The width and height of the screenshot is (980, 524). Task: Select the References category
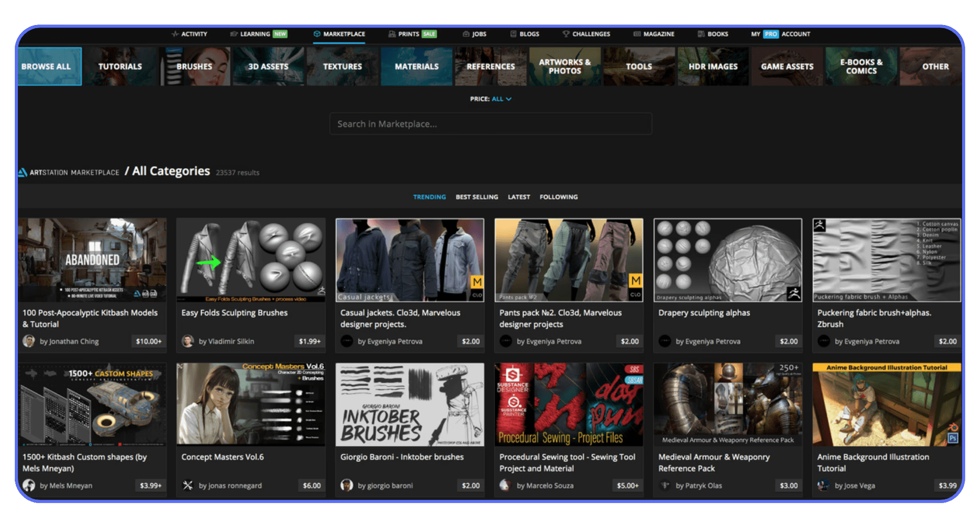pos(491,66)
